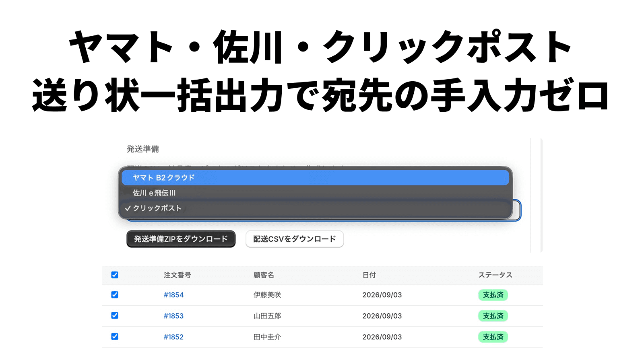Click the 顧客名 column header
This screenshot has height=362, width=644.
[264, 275]
